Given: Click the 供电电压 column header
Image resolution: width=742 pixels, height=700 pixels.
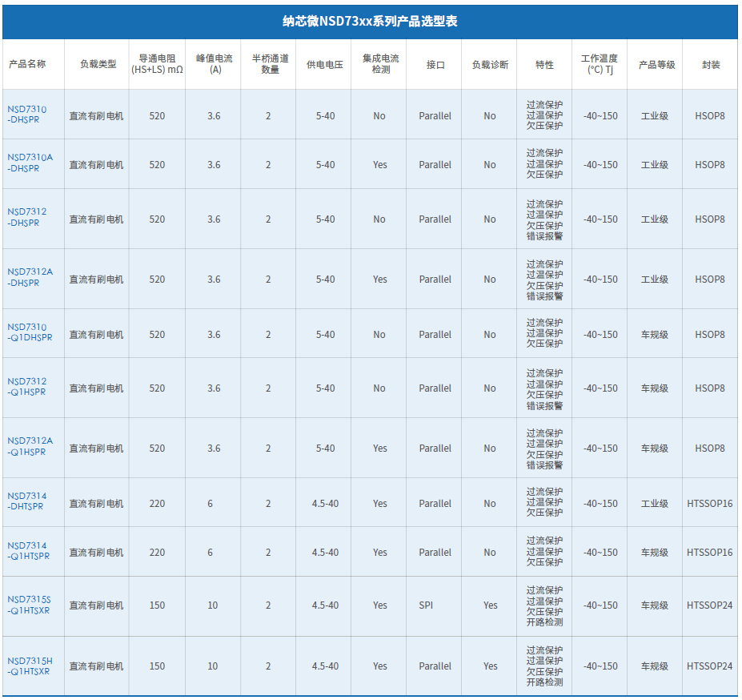Looking at the screenshot, I should coord(325,64).
